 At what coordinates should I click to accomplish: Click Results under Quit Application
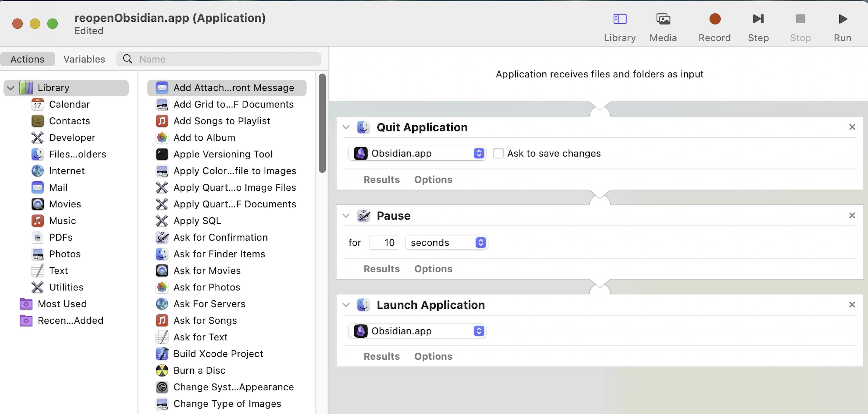click(x=381, y=180)
